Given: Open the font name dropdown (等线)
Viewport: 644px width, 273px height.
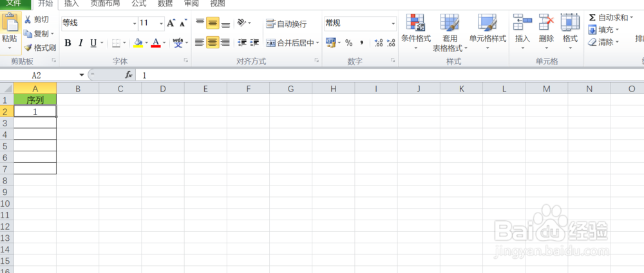Looking at the screenshot, I should (135, 24).
